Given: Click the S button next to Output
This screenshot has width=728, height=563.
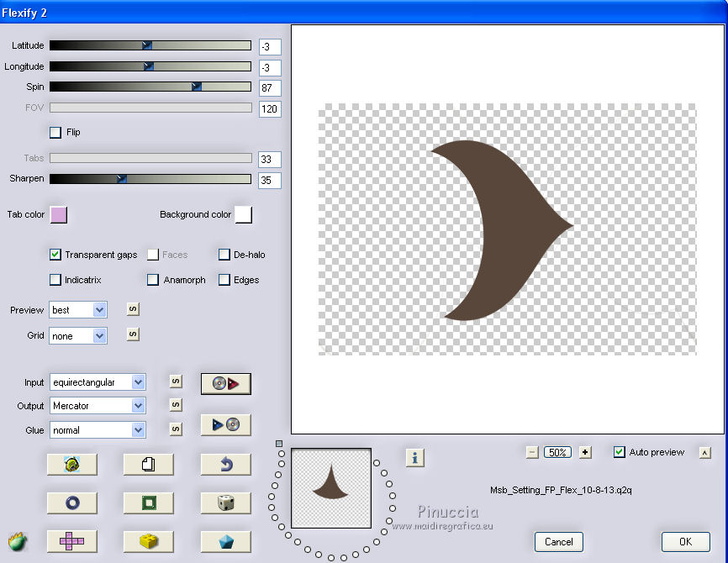Looking at the screenshot, I should pos(176,405).
